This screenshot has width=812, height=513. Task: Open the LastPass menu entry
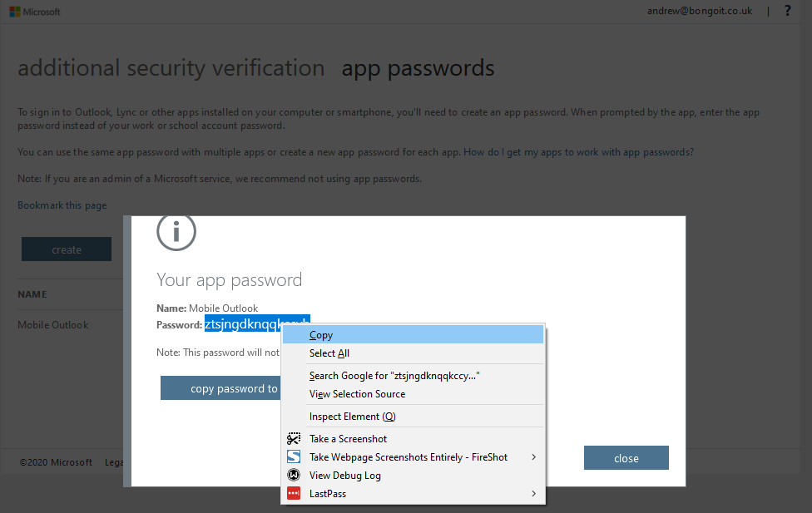(x=413, y=493)
